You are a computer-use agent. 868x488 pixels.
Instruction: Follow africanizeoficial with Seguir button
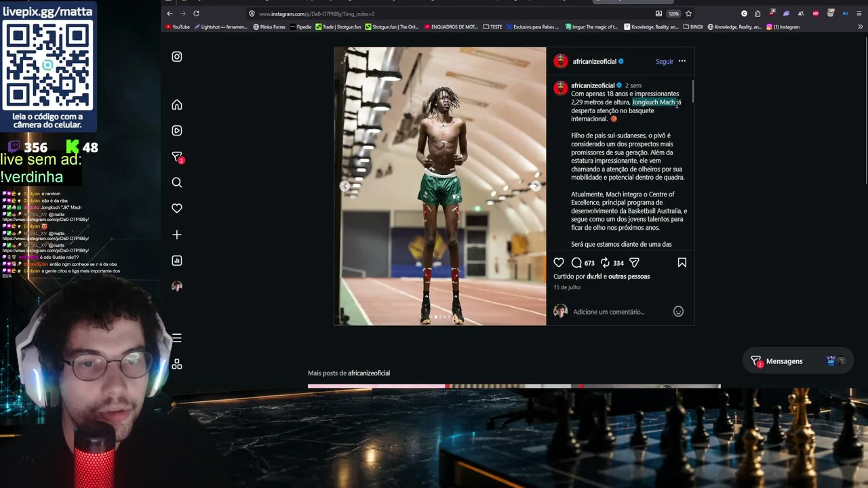pos(665,62)
